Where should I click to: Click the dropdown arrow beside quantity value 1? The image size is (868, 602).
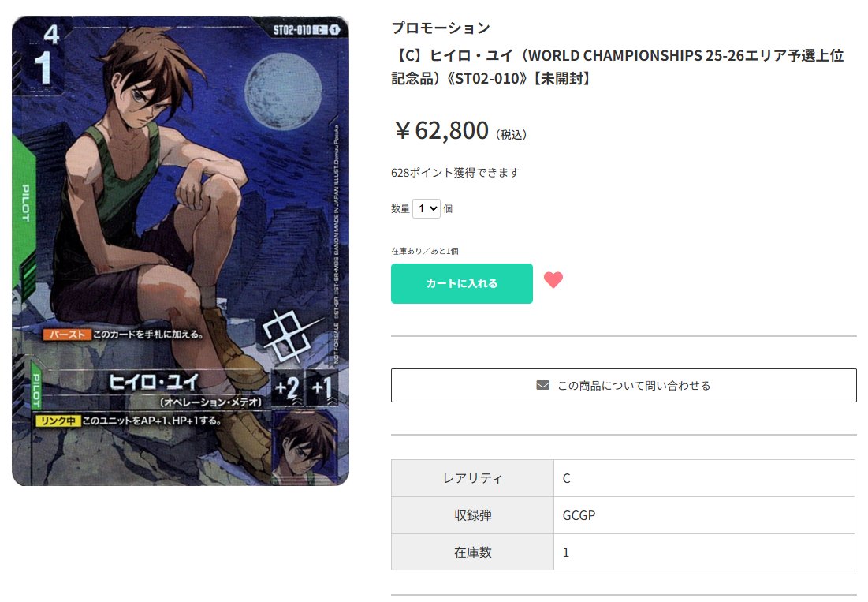click(x=432, y=208)
